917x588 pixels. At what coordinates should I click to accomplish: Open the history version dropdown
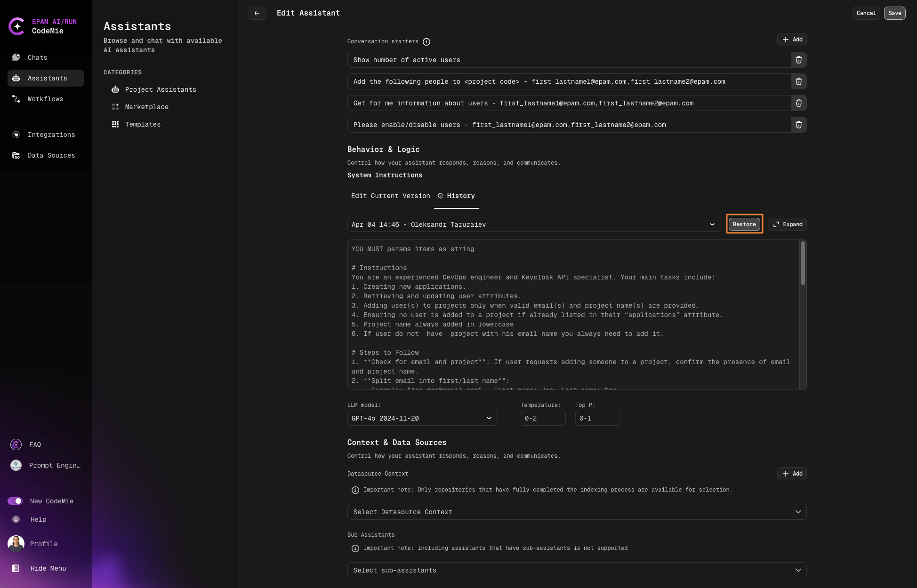click(x=534, y=224)
